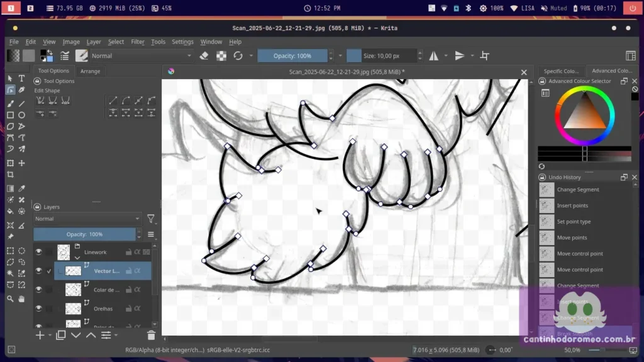Open the brush blending mode dropdown
The image size is (644, 362).
[141, 56]
